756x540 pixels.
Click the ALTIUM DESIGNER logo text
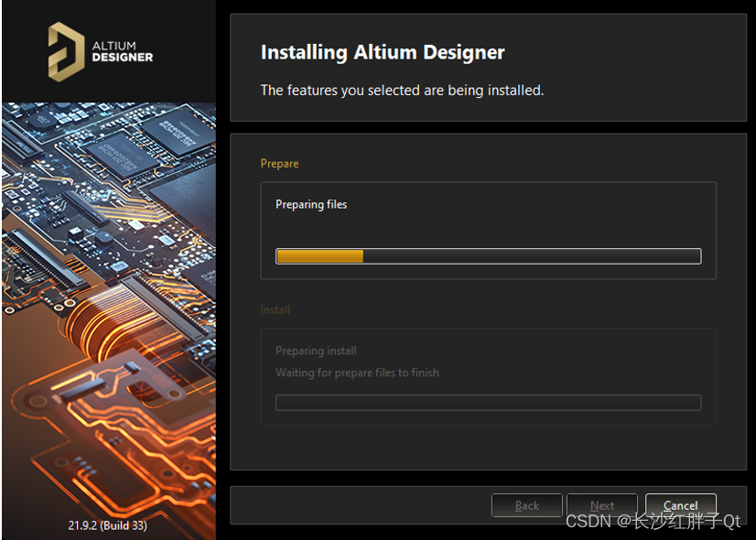point(122,51)
